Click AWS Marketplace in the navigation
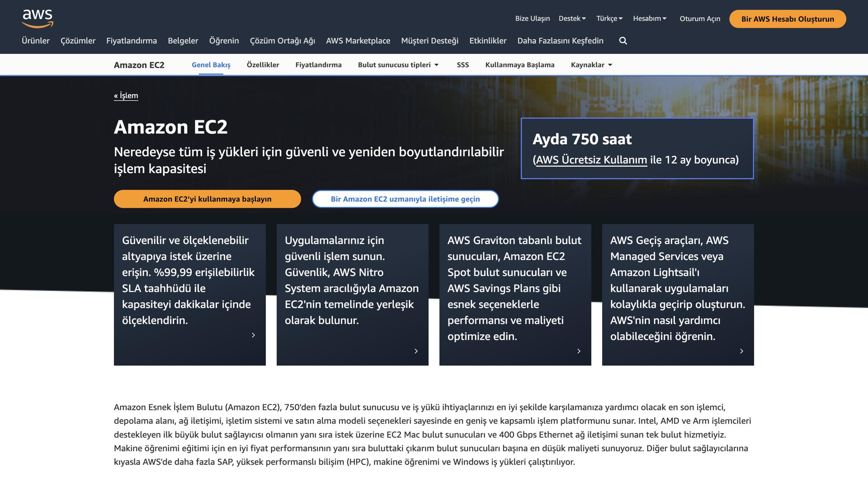The image size is (868, 488). click(358, 41)
